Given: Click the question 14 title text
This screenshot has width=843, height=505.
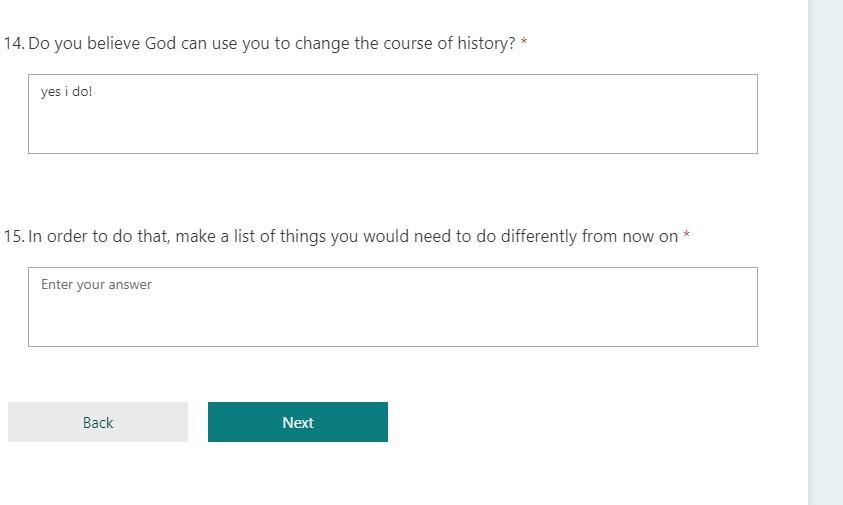Looking at the screenshot, I should [271, 44].
